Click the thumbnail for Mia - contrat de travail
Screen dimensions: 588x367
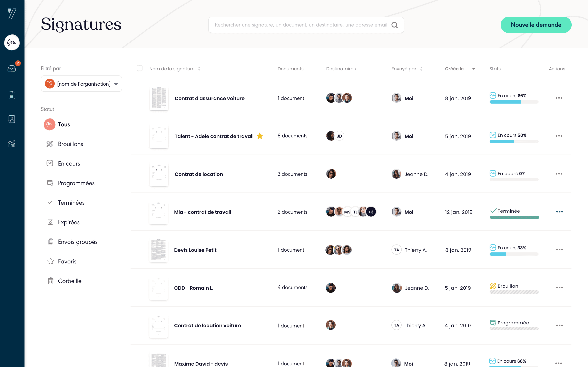pos(158,212)
